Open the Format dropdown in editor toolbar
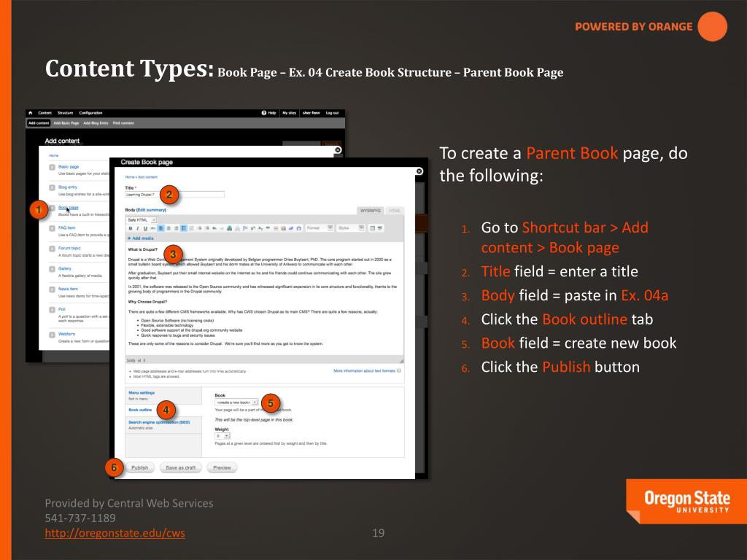747x560 pixels. pos(320,228)
